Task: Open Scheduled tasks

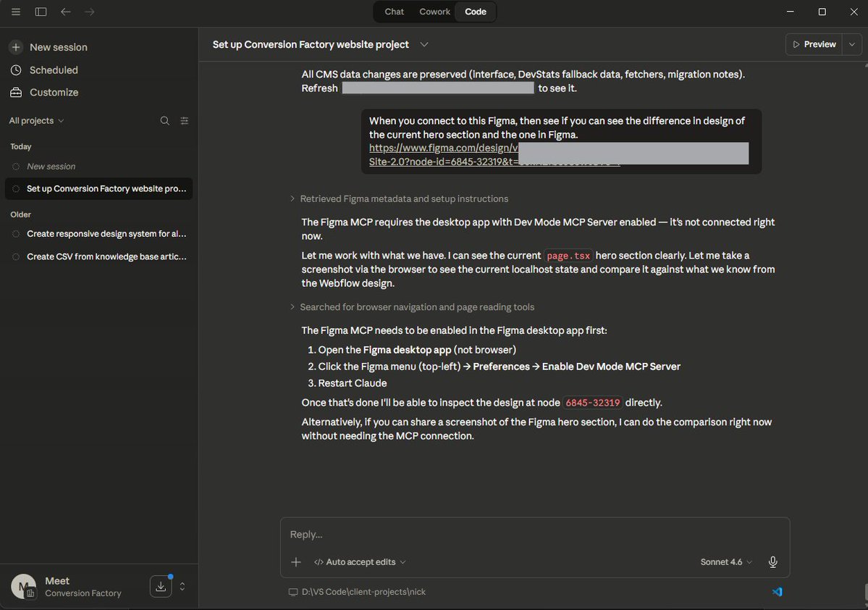Action: (x=53, y=70)
